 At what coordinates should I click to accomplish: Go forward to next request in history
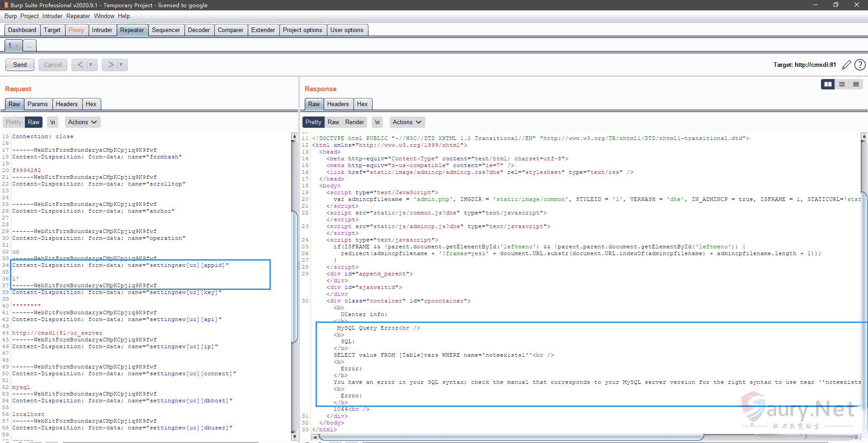click(111, 65)
